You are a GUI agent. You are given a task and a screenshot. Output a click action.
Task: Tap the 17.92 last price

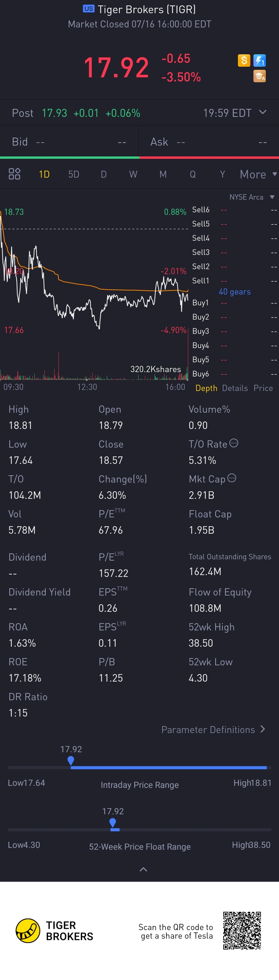[116, 68]
